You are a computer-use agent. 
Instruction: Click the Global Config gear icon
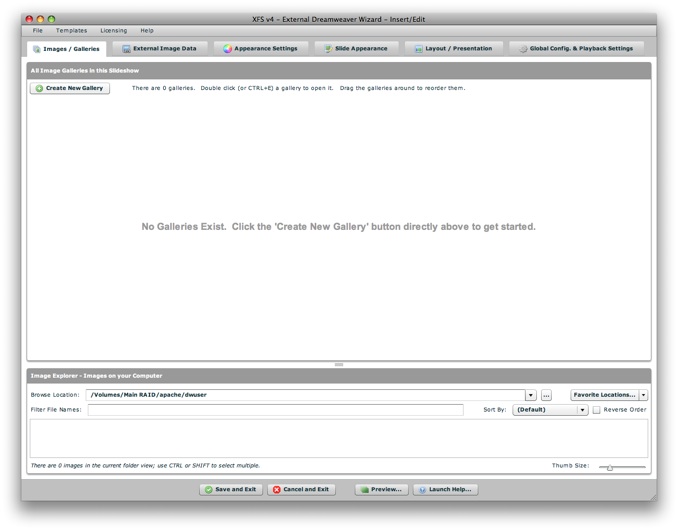pos(523,48)
